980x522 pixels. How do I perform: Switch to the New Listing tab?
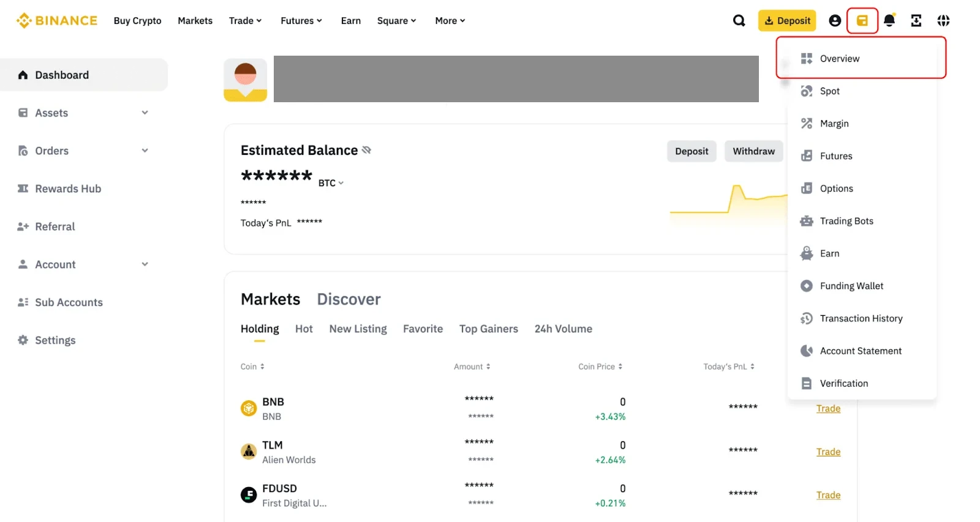pyautogui.click(x=358, y=329)
